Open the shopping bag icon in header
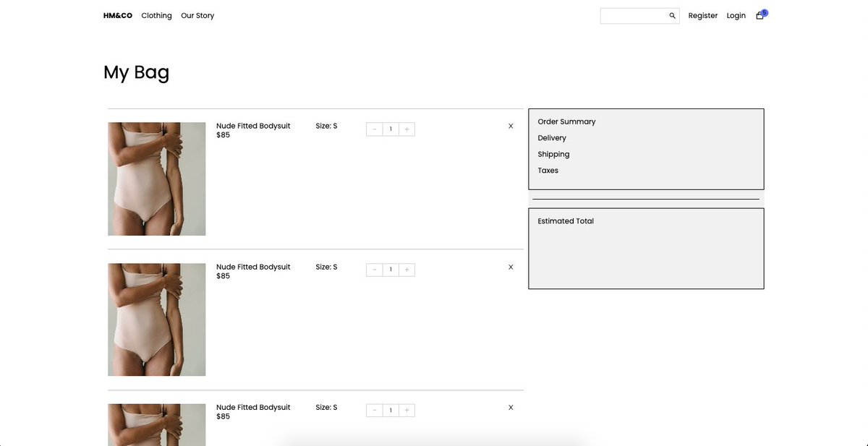This screenshot has width=868, height=446. (x=759, y=15)
